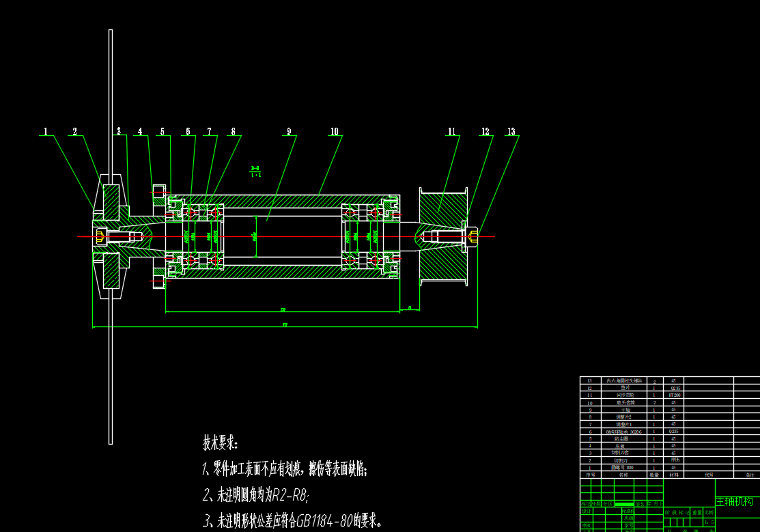The height and width of the screenshot is (532, 760).
Task: Click part callout number 1
Action: coord(46,131)
